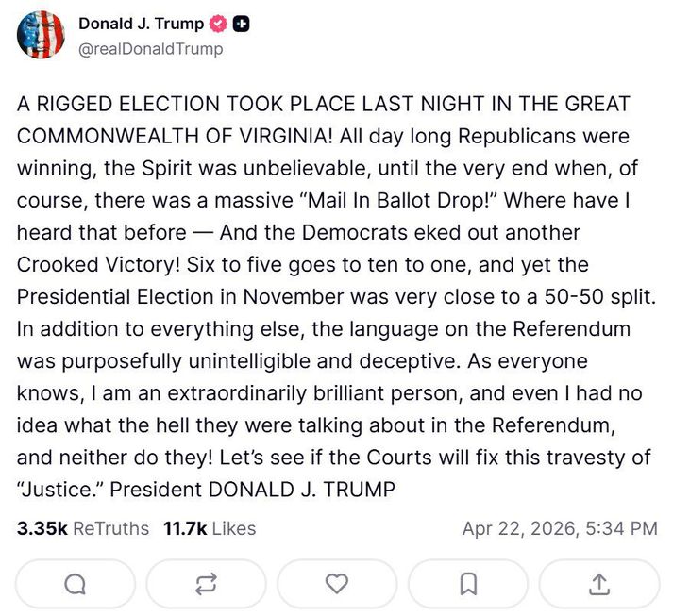Visit the @realDonaldTrump handle link

151,49
